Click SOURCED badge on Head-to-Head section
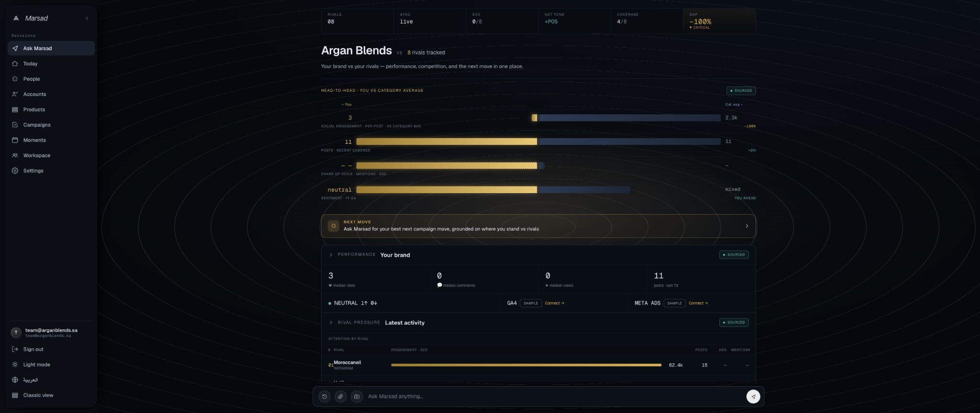The width and height of the screenshot is (980, 413). click(x=741, y=91)
